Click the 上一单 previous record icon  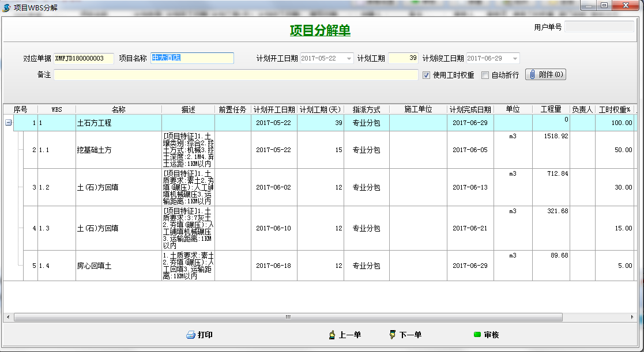332,335
